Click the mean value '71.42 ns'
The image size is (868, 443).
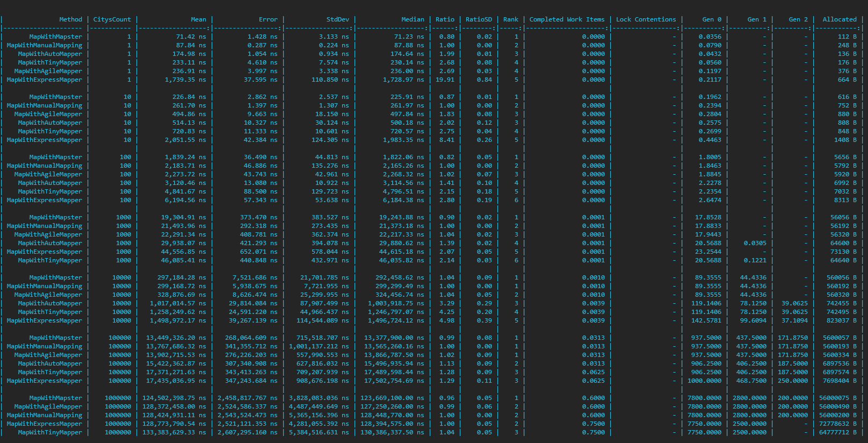pos(191,37)
